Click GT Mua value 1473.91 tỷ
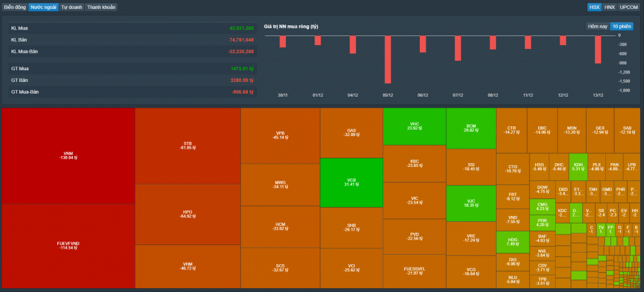 (242, 69)
